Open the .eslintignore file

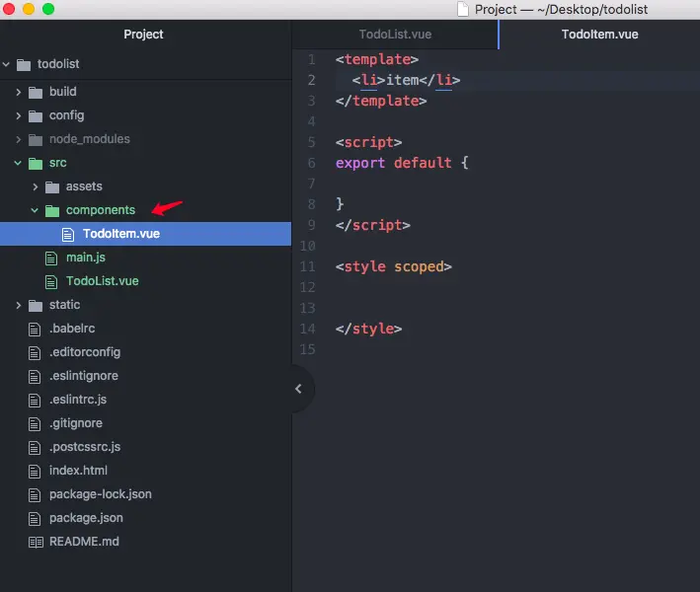pyautogui.click(x=84, y=376)
